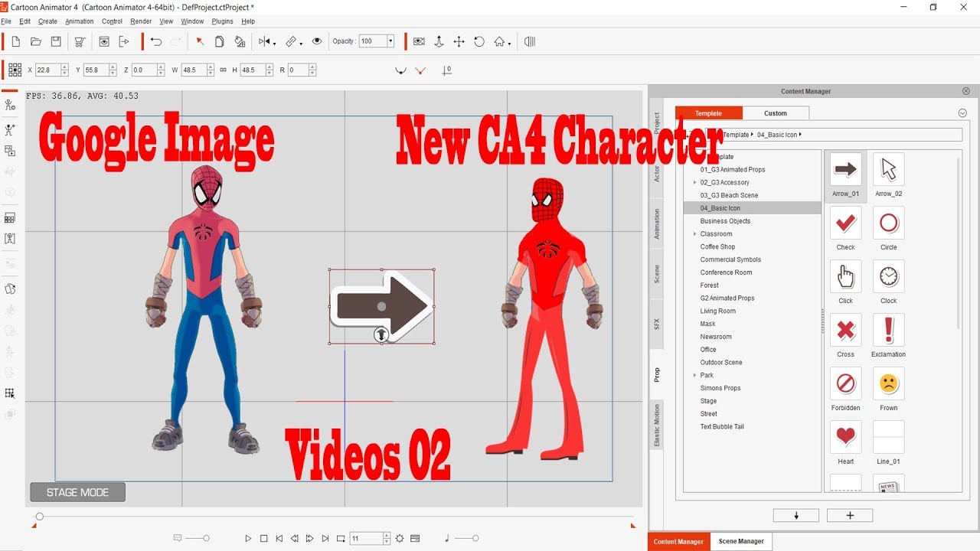
Task: Close the Content Manager panel
Action: click(966, 91)
